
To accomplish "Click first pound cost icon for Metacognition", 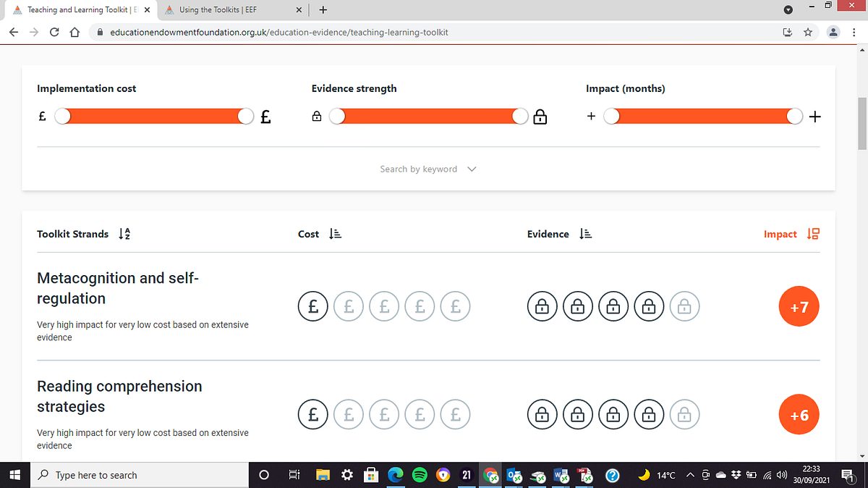I will pos(313,307).
